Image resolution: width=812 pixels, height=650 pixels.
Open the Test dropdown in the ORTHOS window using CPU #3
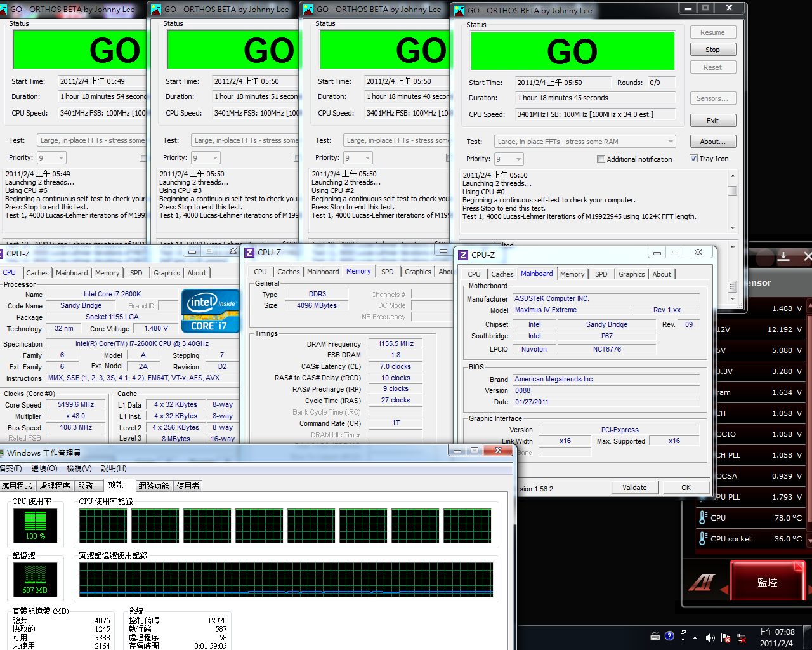point(245,140)
